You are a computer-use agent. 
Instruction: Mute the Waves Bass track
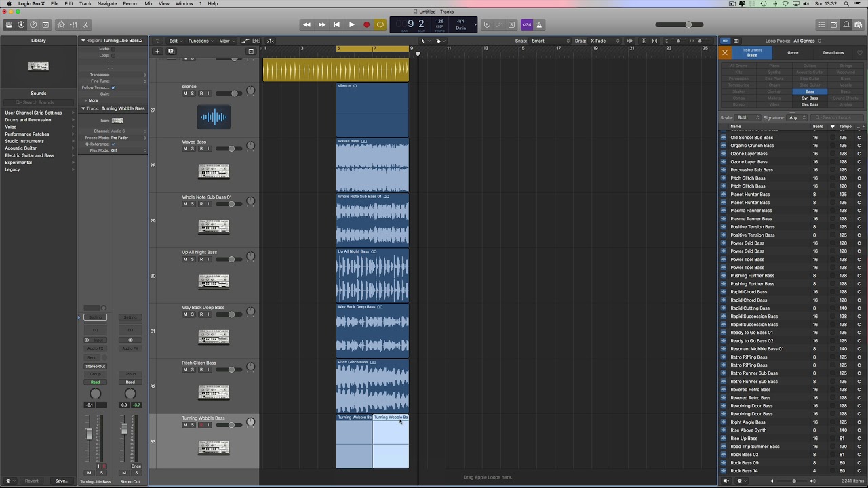[185, 148]
